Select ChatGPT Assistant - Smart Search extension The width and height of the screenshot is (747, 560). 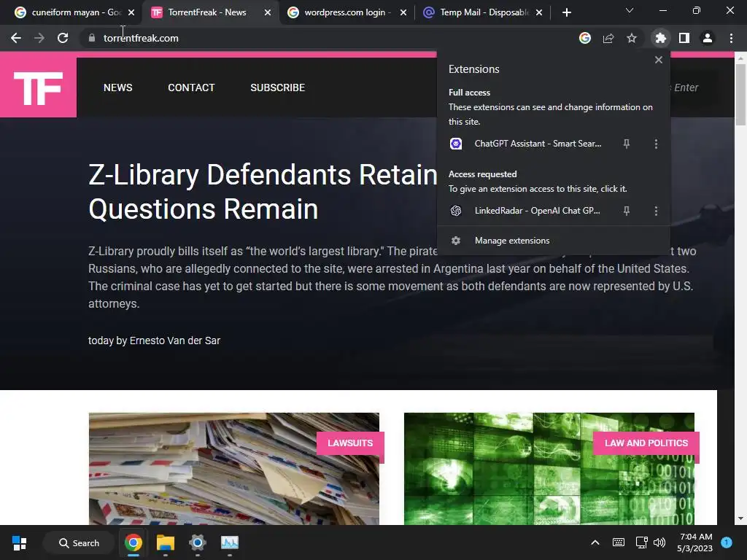[538, 144]
